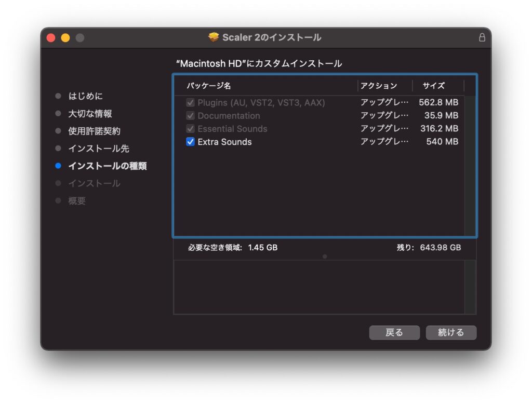Viewport: 532px width, 404px height.
Task: Click the Plugins (AU, VST2, VST3, AAX) checkbox
Action: [x=191, y=103]
